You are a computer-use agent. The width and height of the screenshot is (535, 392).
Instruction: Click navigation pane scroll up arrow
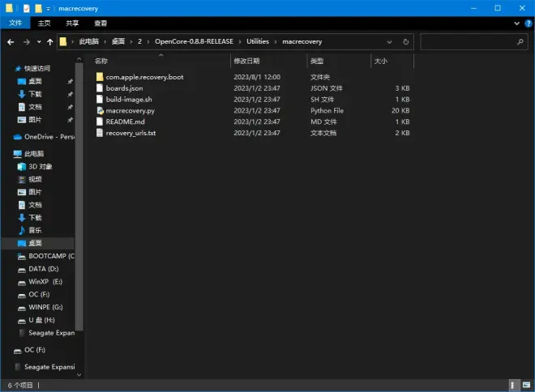(79, 59)
